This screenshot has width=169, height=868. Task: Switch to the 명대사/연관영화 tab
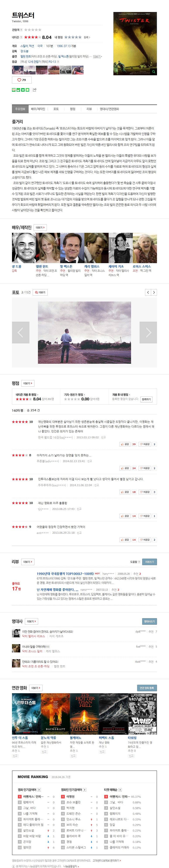click(x=109, y=109)
